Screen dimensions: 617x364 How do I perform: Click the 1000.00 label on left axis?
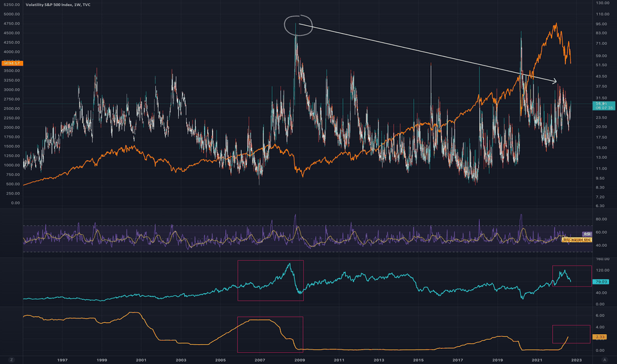point(11,165)
